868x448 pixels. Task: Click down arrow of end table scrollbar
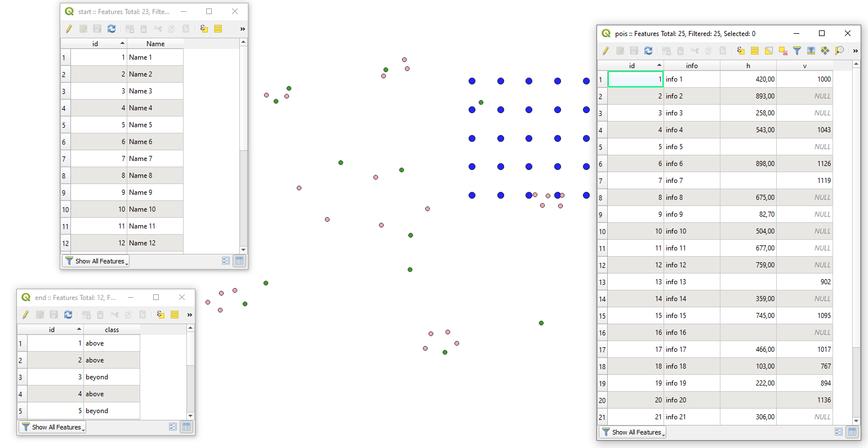pos(190,416)
